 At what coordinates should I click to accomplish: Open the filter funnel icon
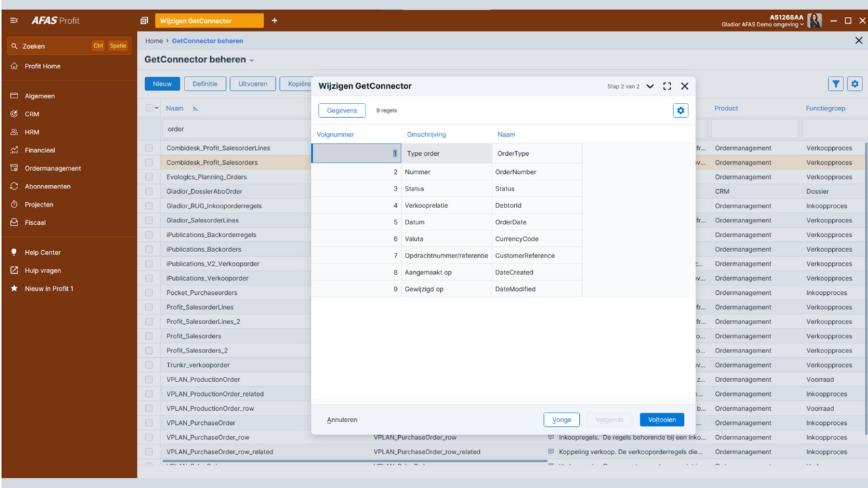(x=835, y=84)
